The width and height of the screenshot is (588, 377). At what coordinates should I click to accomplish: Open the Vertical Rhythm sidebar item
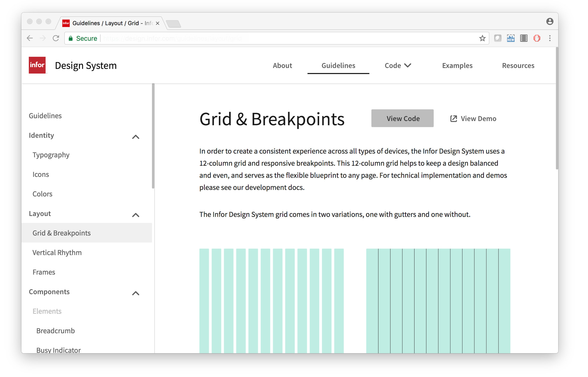coord(57,253)
